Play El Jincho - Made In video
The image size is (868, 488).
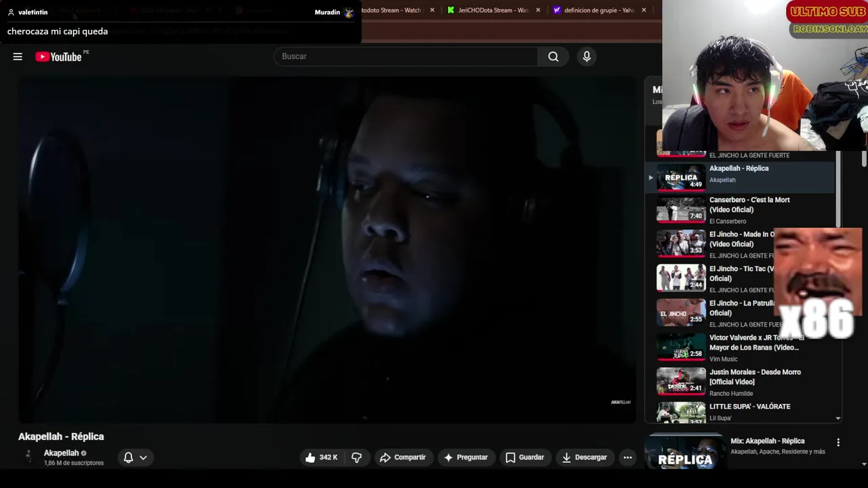coord(710,245)
